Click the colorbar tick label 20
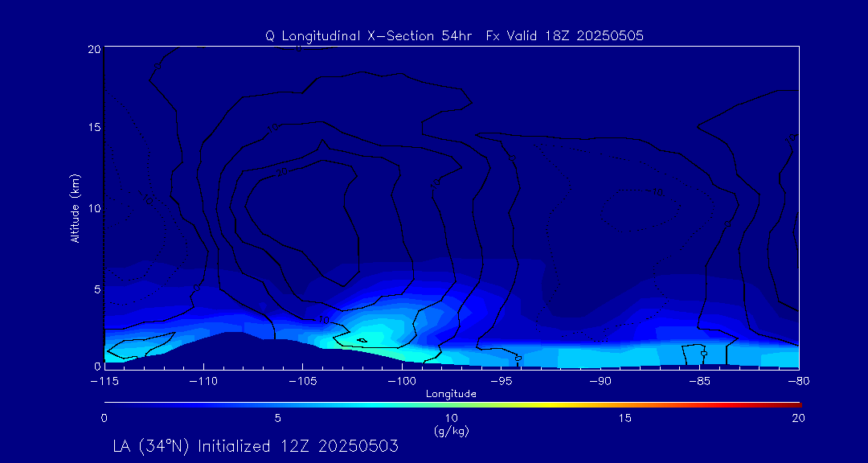Viewport: 868px width, 463px height. click(x=798, y=419)
